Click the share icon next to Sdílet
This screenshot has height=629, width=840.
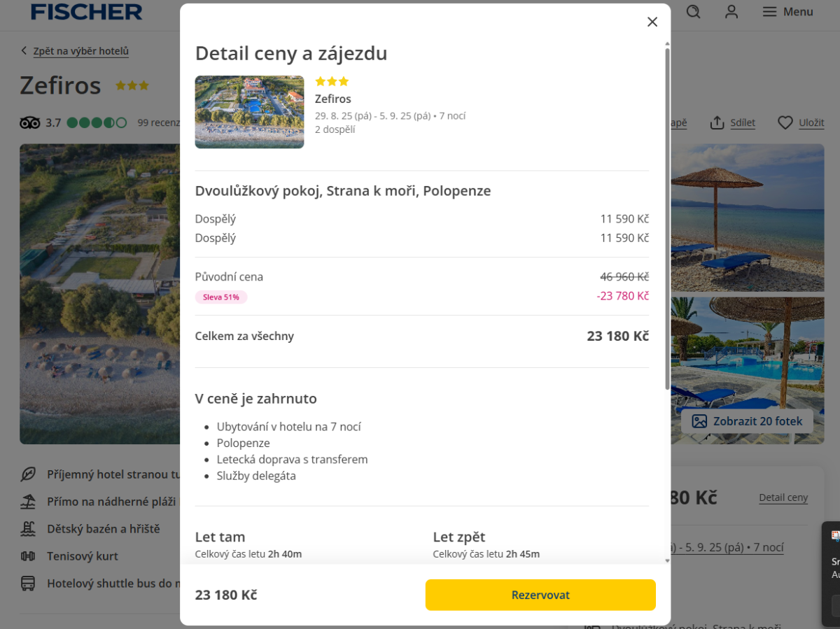[717, 122]
